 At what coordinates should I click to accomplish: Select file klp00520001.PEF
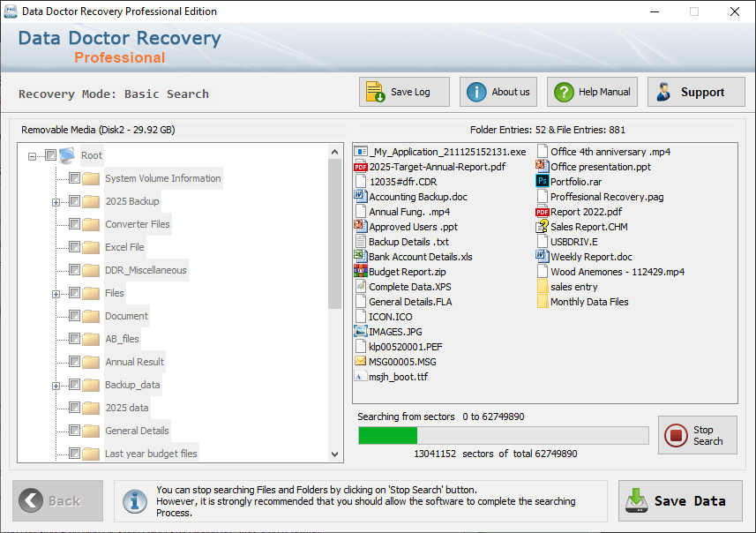[x=406, y=346]
